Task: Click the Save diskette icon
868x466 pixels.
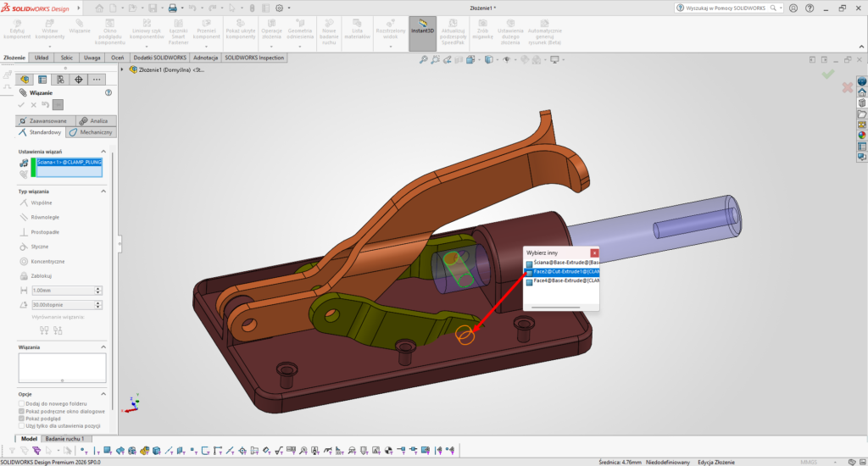Action: 153,8
